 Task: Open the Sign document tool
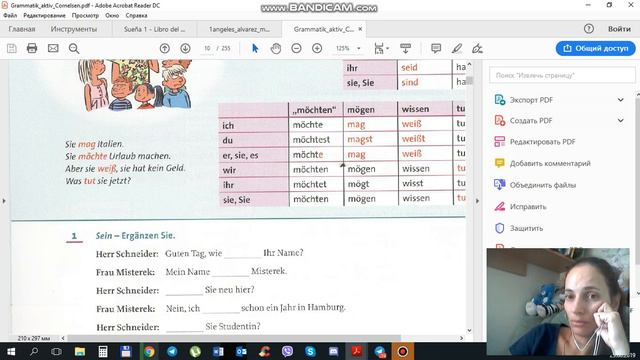[x=477, y=49]
